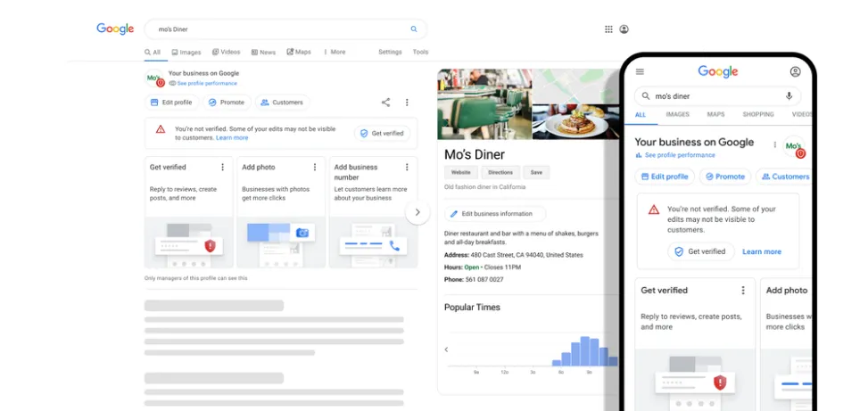868x411 pixels.
Task: Tap the microphone icon in mobile search
Action: [789, 96]
